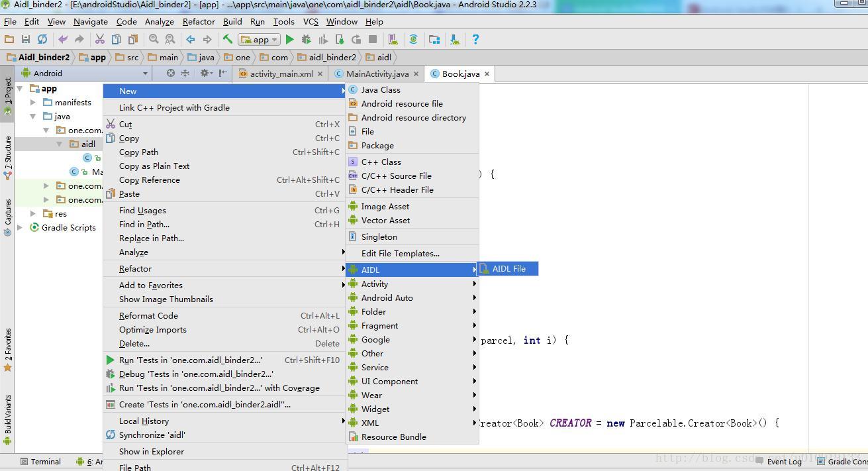Expand Activity submenu in New menu
This screenshot has height=471, width=868.
[412, 284]
